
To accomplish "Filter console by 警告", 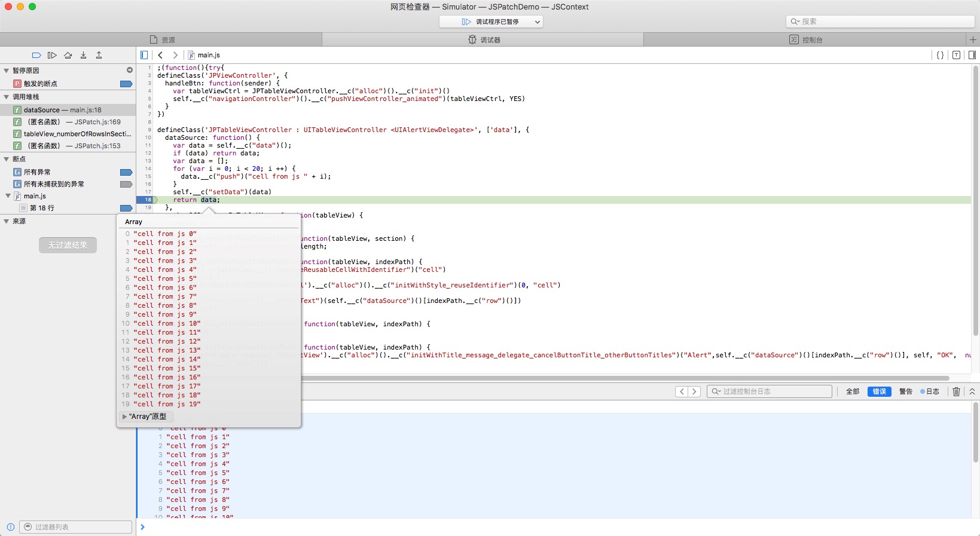I will click(905, 391).
